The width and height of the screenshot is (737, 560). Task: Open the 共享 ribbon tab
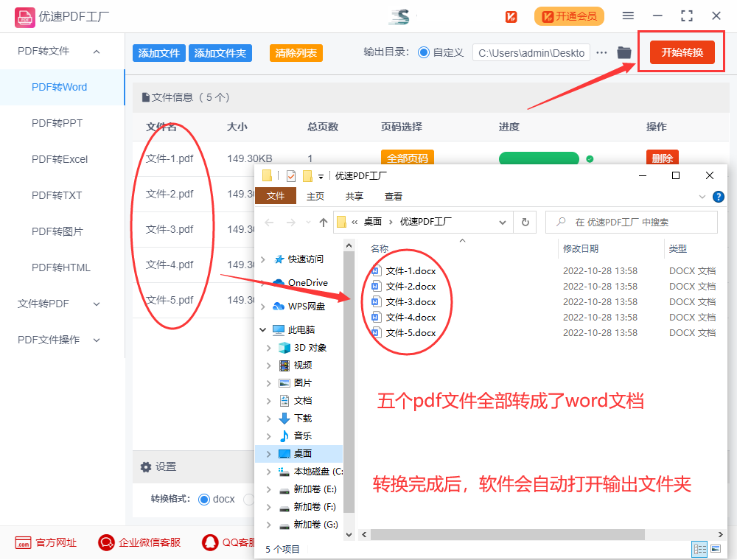click(354, 197)
